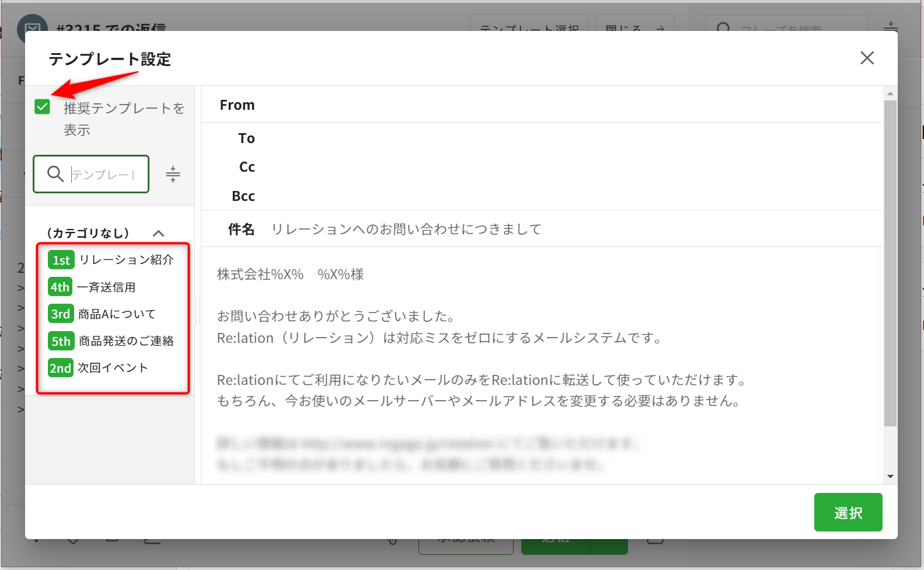Click the (カテゴリなし) category header
924x570 pixels.
pos(88,233)
